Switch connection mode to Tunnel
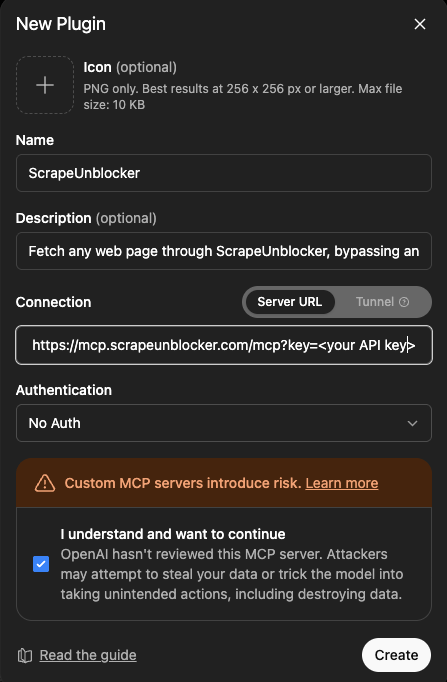The width and height of the screenshot is (447, 682). point(382,302)
